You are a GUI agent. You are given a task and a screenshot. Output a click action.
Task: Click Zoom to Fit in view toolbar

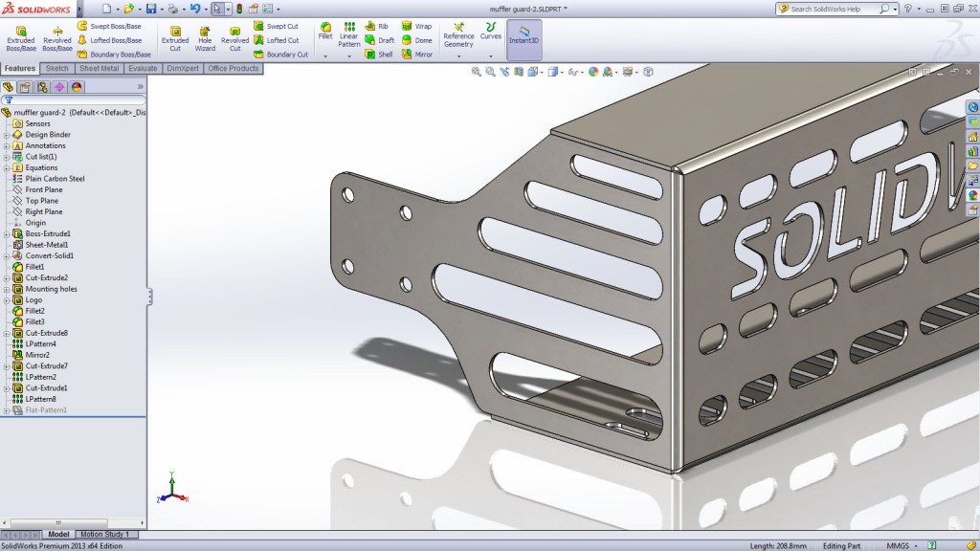477,72
